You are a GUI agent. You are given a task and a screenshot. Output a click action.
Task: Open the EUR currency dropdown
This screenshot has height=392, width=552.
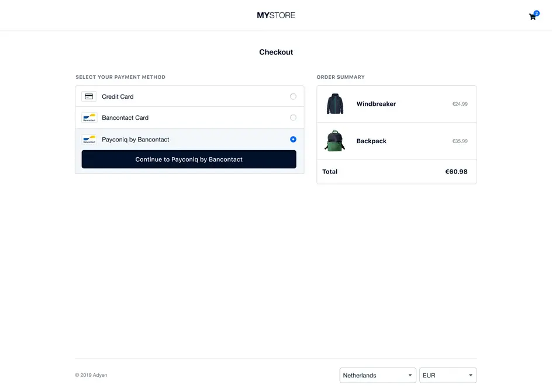coord(447,375)
